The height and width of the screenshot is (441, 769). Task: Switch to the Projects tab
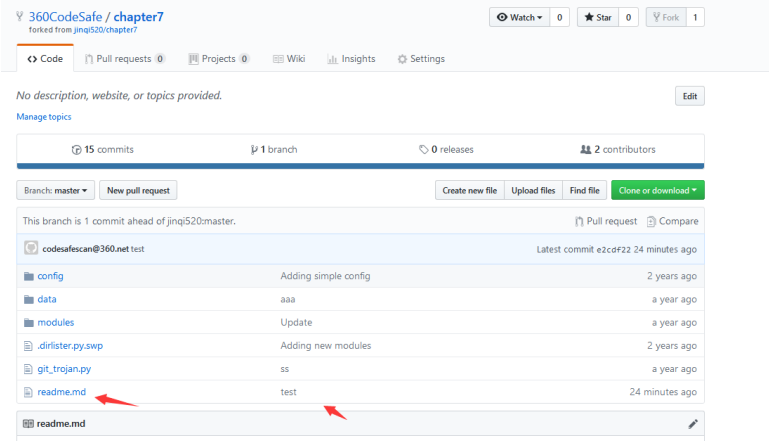click(x=219, y=59)
